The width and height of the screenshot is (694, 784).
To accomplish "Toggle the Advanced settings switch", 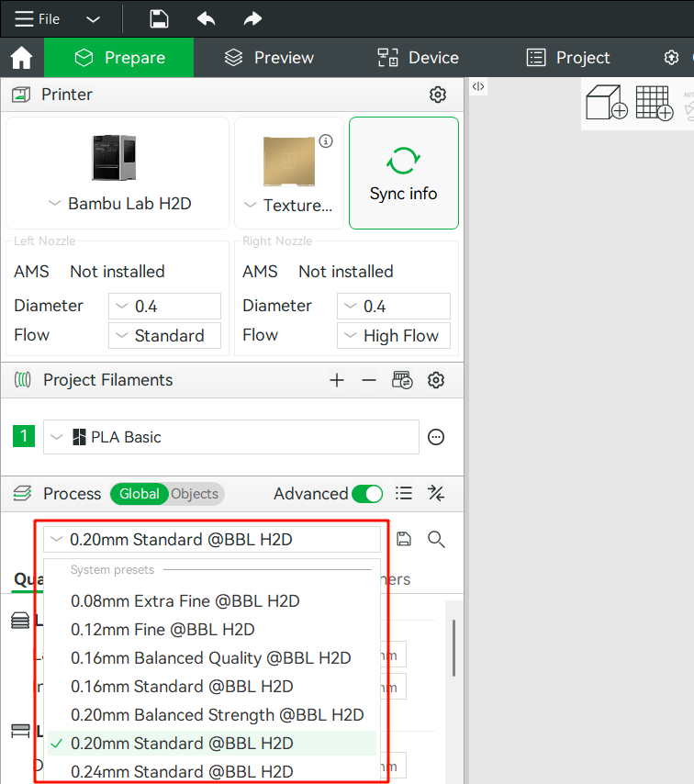I will [367, 494].
